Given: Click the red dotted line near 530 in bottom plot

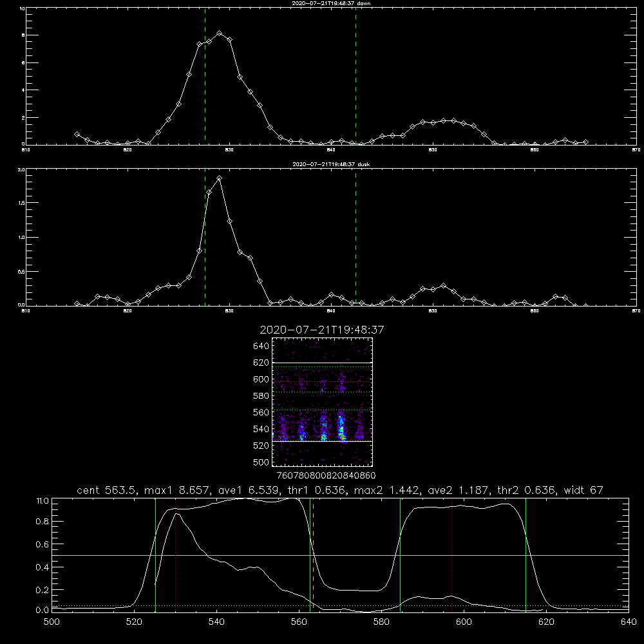Looking at the screenshot, I should click(x=175, y=555).
